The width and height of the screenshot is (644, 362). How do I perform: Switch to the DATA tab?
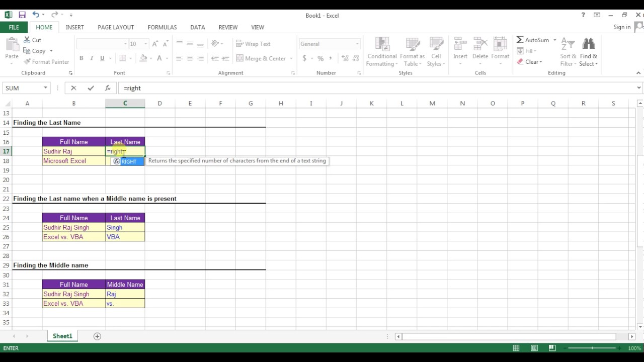click(198, 27)
